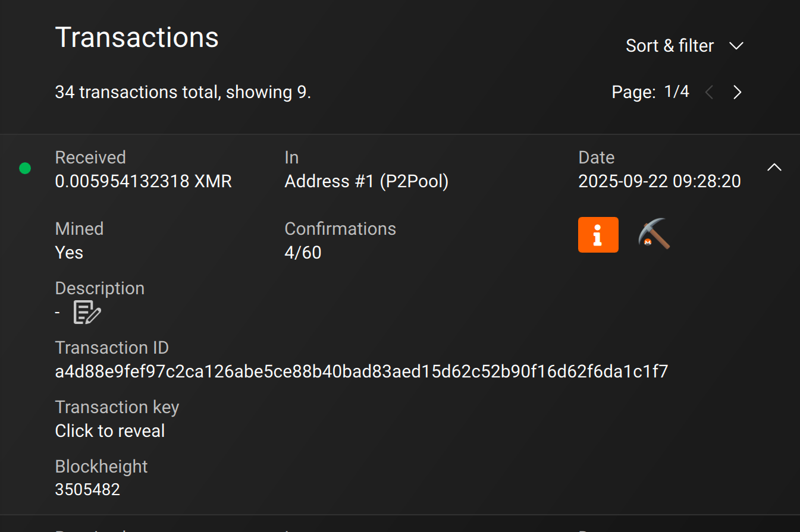The height and width of the screenshot is (532, 800).
Task: Click to reveal the transaction key
Action: [x=110, y=431]
